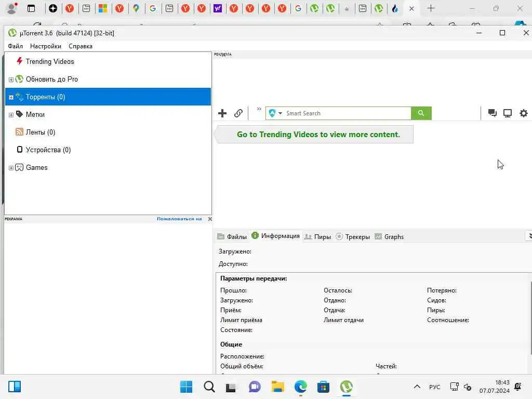Click Go to Trending Videos banner
This screenshot has width=532, height=399.
point(315,135)
